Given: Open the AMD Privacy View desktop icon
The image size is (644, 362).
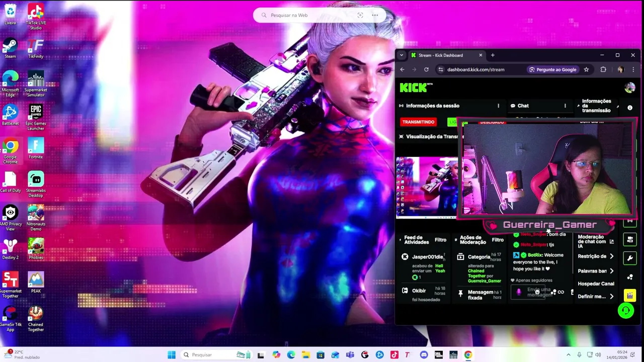Looking at the screenshot, I should pyautogui.click(x=10, y=218).
